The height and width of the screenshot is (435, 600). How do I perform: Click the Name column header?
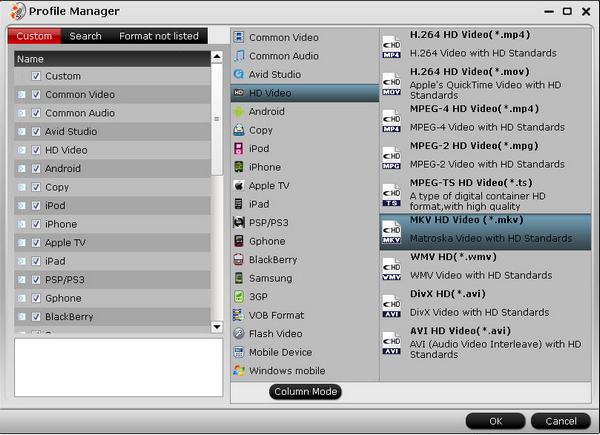click(112, 59)
